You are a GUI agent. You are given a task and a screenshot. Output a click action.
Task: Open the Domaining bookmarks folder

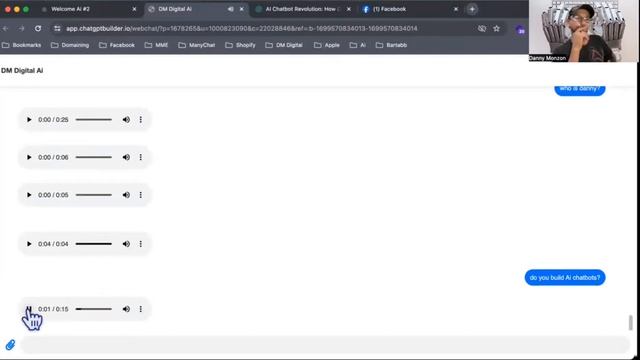(x=70, y=45)
